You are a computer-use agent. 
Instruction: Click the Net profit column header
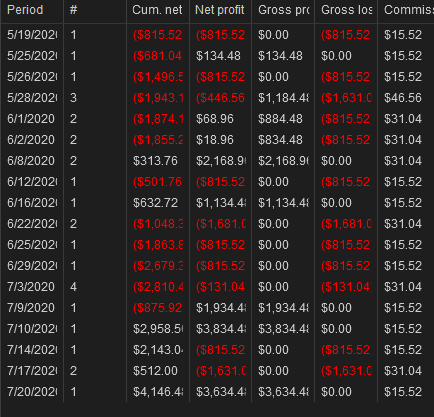220,11
